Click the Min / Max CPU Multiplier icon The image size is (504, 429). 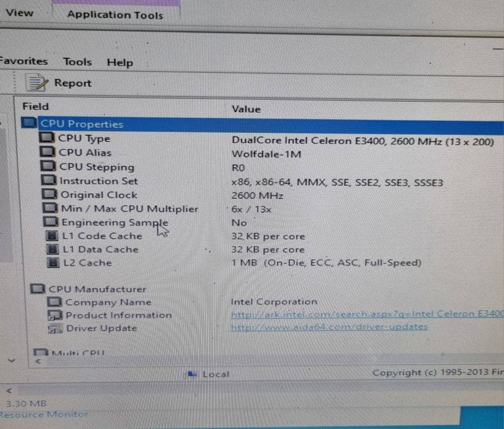[x=50, y=208]
